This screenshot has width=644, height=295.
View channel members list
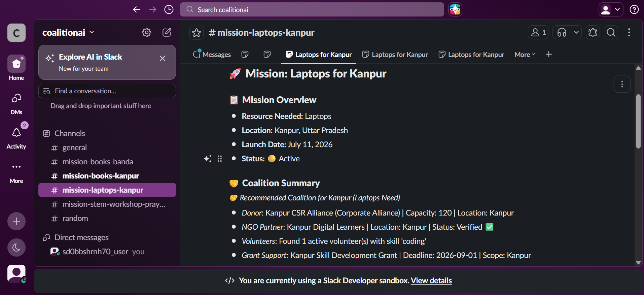[x=538, y=32]
